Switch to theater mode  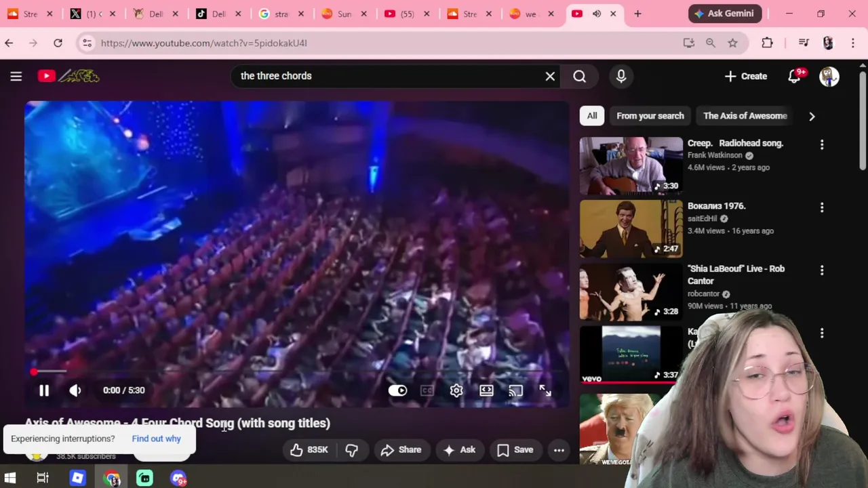[486, 390]
